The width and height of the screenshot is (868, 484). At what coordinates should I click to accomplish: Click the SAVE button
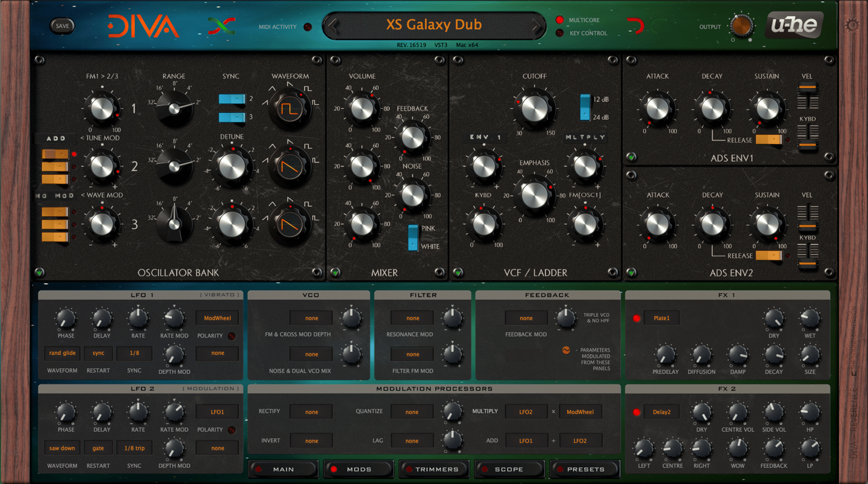62,25
